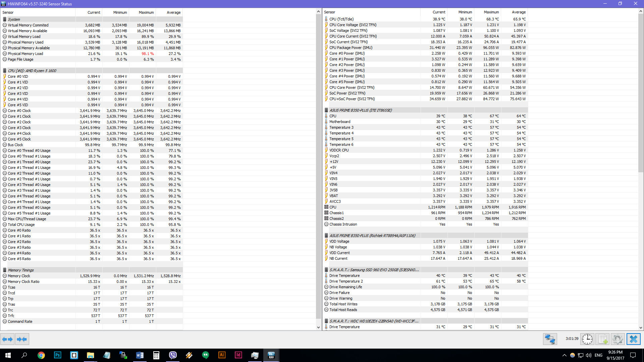Reset the elapsed time clock icon
644x362 pixels.
587,339
